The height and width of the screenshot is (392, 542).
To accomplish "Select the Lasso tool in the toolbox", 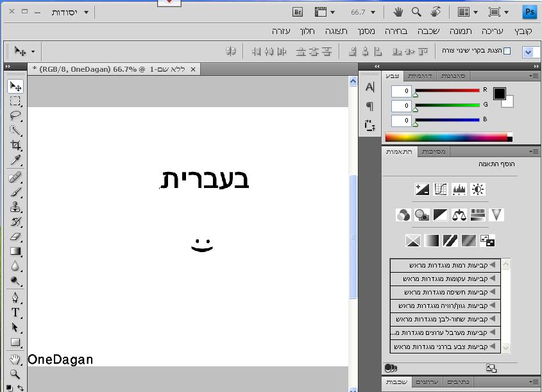I will point(15,116).
